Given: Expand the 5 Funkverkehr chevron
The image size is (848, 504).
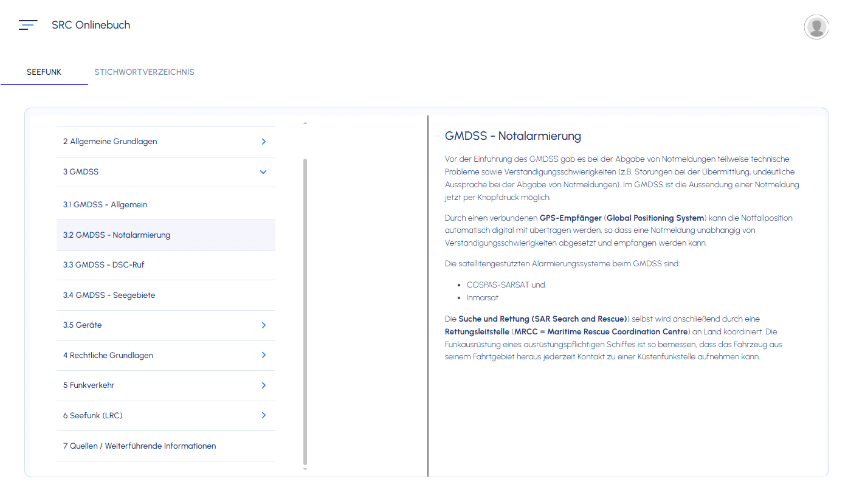Looking at the screenshot, I should tap(263, 385).
